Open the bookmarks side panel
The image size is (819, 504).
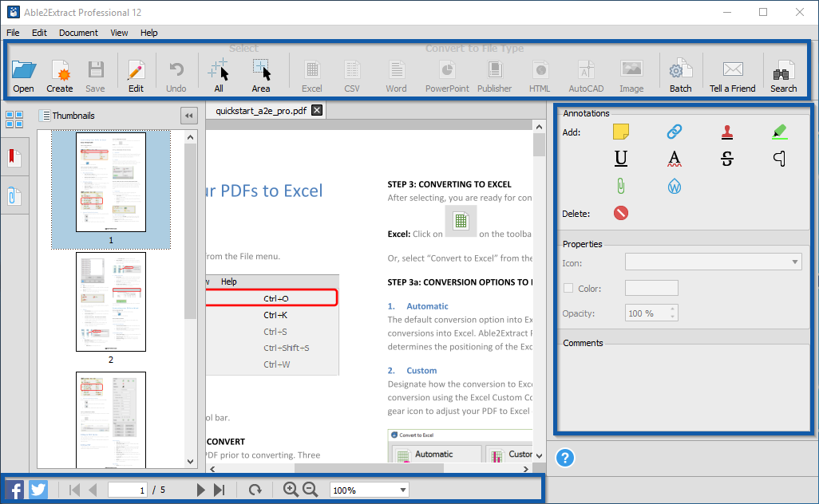pyautogui.click(x=14, y=157)
